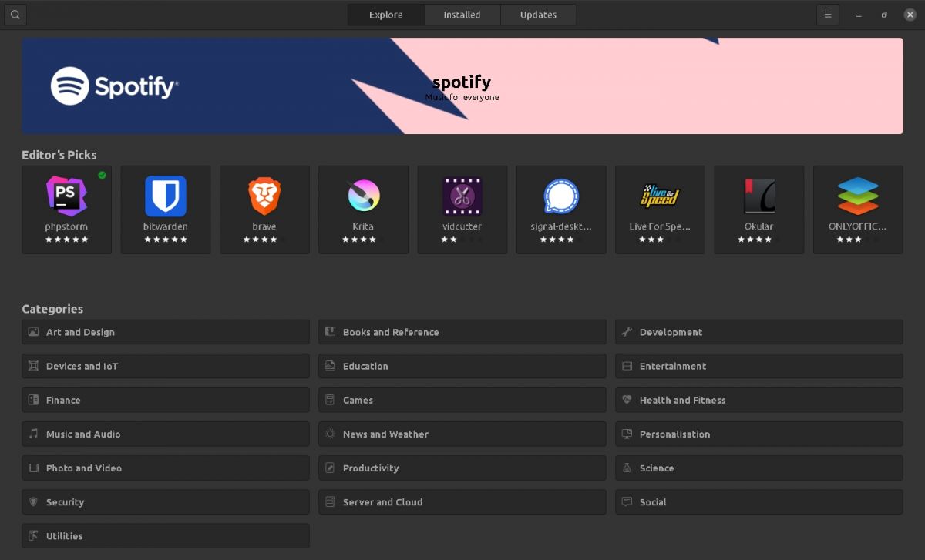Click the Personalisation monitor icon
This screenshot has height=560, width=925.
tap(627, 434)
